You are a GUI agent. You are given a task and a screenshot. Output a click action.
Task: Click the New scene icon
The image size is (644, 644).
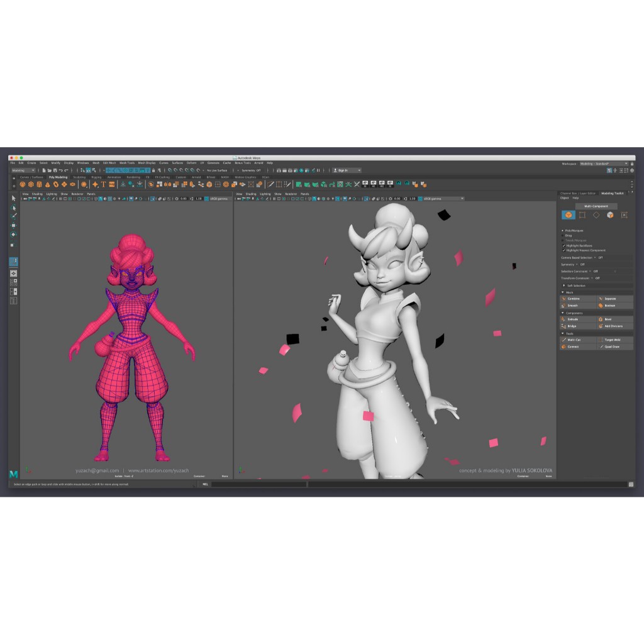pyautogui.click(x=44, y=170)
